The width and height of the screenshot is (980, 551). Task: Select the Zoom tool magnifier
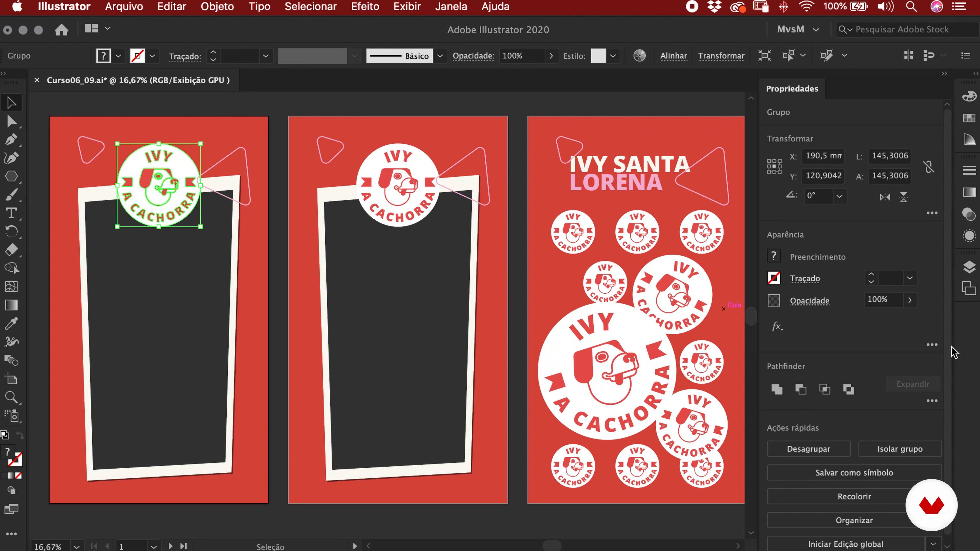coord(11,397)
